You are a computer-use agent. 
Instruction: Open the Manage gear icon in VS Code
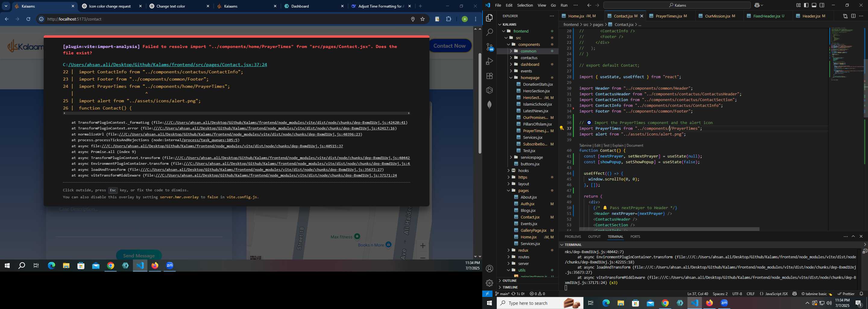click(x=489, y=283)
